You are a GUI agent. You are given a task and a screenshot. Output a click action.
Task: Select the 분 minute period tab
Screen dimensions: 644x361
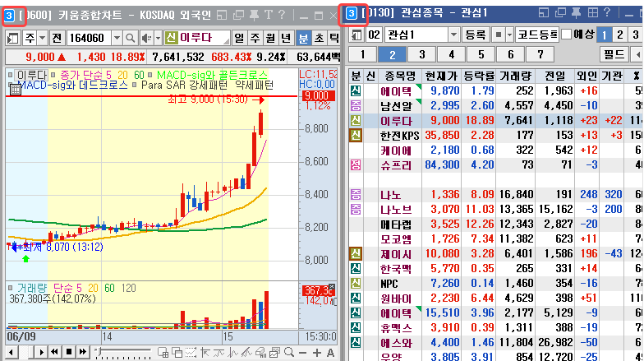pyautogui.click(x=303, y=38)
